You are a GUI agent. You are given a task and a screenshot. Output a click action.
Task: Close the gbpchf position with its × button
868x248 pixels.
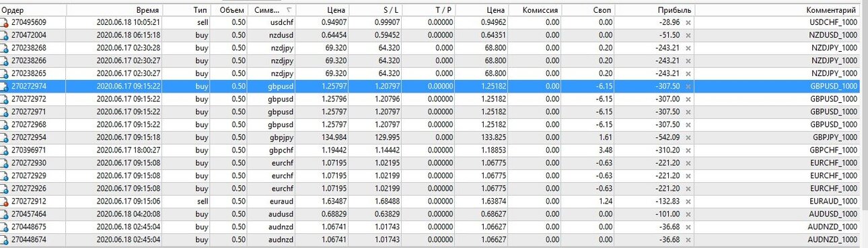click(688, 150)
